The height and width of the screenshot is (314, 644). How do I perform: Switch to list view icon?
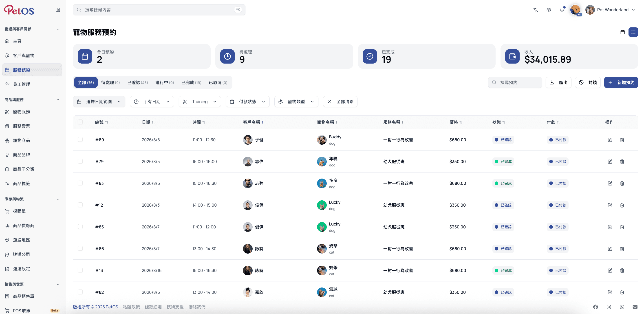(633, 32)
